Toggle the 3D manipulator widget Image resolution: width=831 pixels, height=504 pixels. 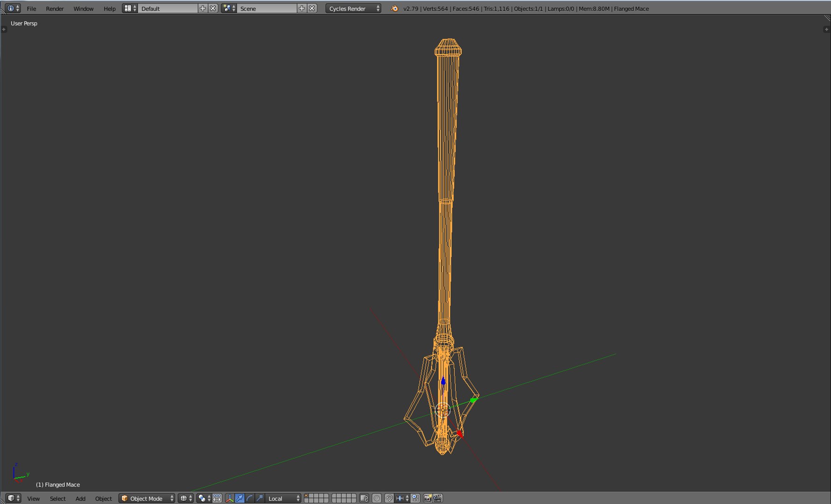point(230,498)
